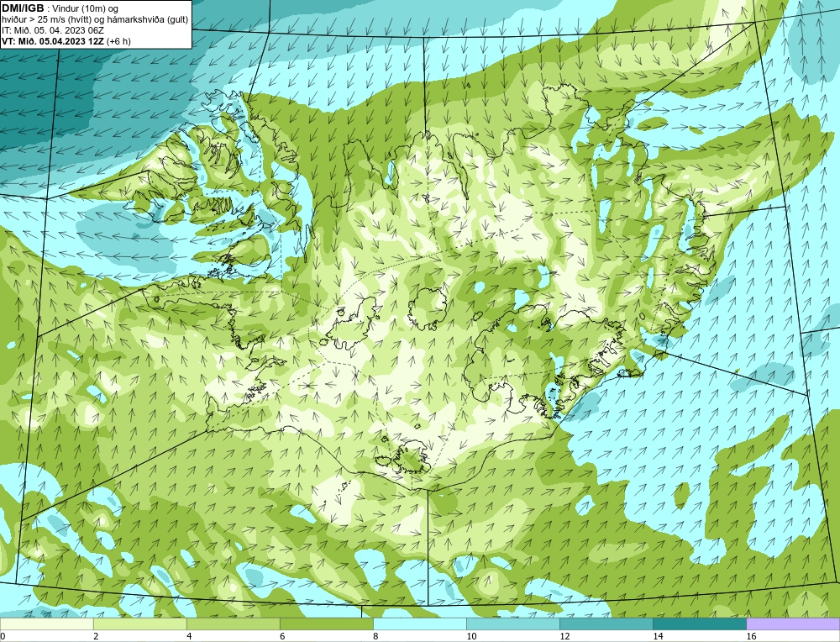Click the pale cream 0–2 legend swatch
Image resolution: width=840 pixels, height=642 pixels.
point(47,624)
